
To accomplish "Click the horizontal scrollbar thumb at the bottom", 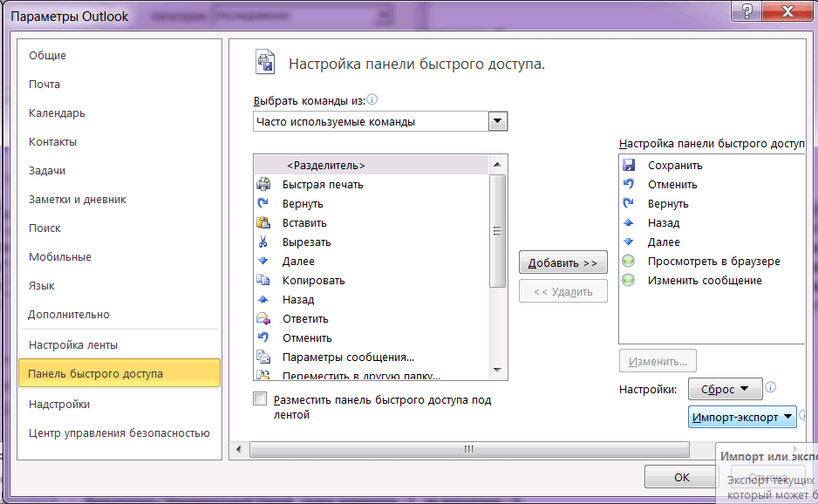I will (469, 449).
